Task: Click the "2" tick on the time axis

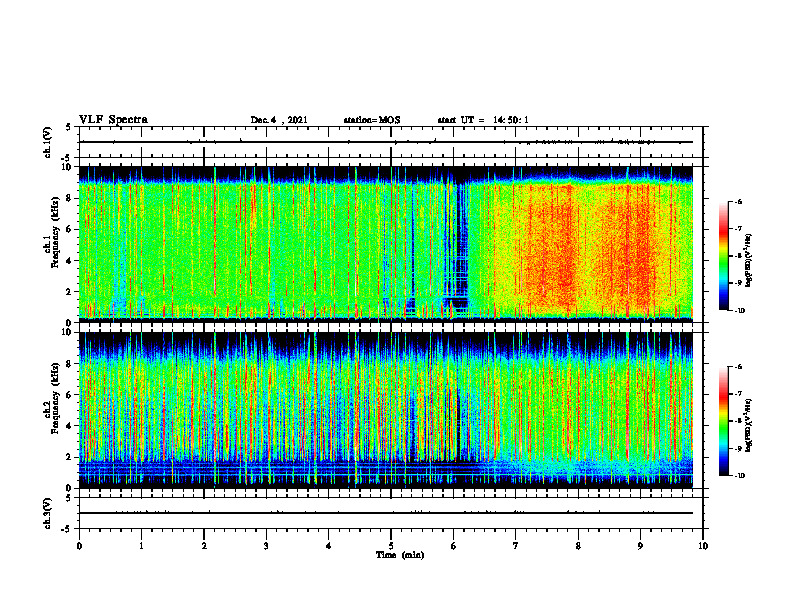Action: coord(204,546)
